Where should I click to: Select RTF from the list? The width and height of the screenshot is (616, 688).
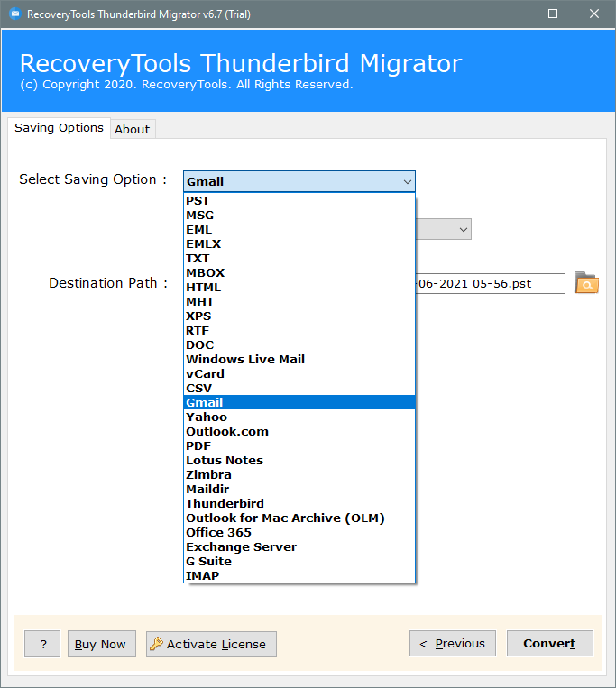pyautogui.click(x=299, y=330)
